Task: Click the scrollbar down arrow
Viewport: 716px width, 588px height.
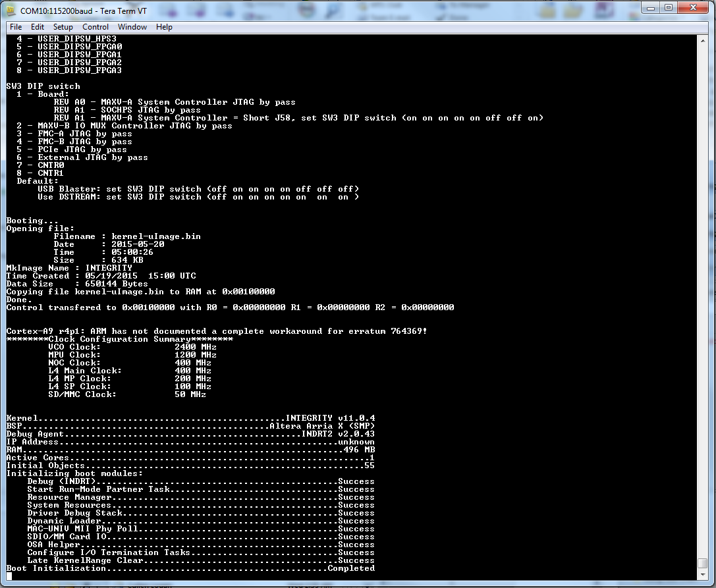Action: [x=703, y=575]
